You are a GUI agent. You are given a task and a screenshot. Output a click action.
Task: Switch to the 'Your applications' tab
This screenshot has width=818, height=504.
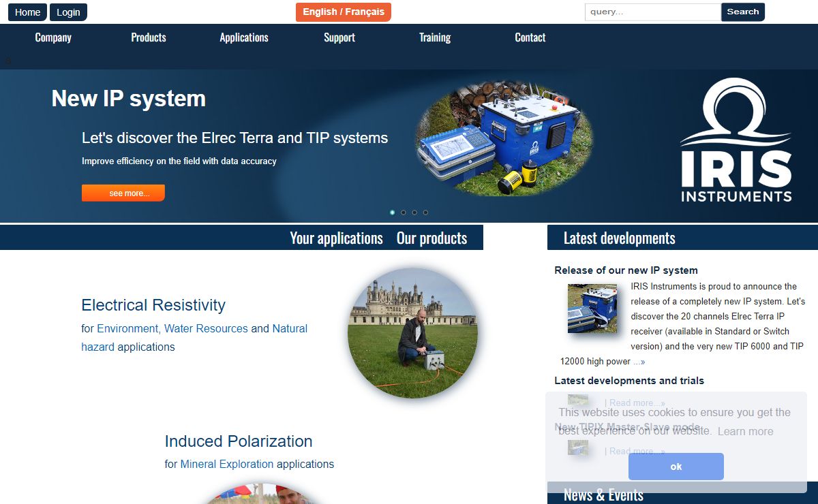pyautogui.click(x=336, y=238)
